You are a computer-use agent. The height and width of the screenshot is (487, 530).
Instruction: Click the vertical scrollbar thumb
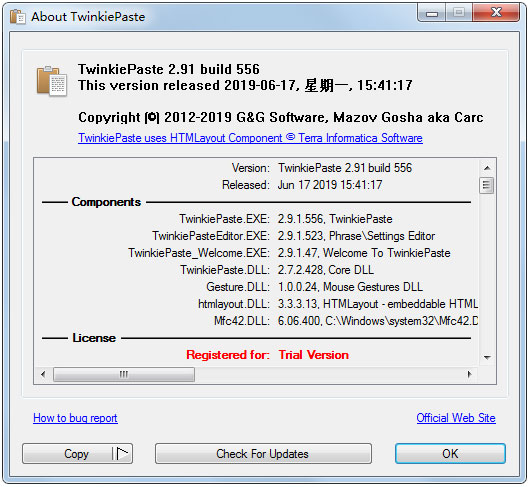(x=487, y=185)
